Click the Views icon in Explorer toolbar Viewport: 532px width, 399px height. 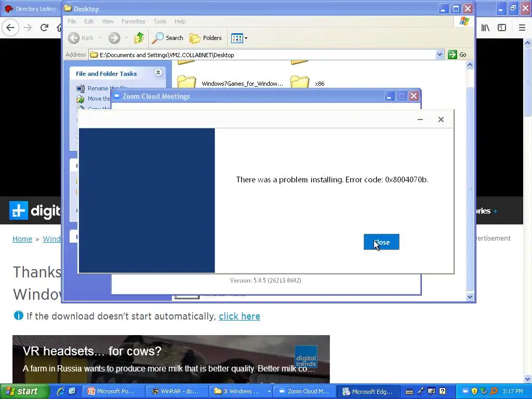click(x=237, y=38)
